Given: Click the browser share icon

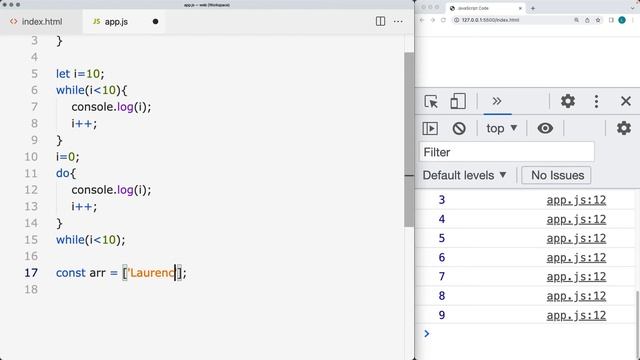Looking at the screenshot, I should click(x=587, y=20).
